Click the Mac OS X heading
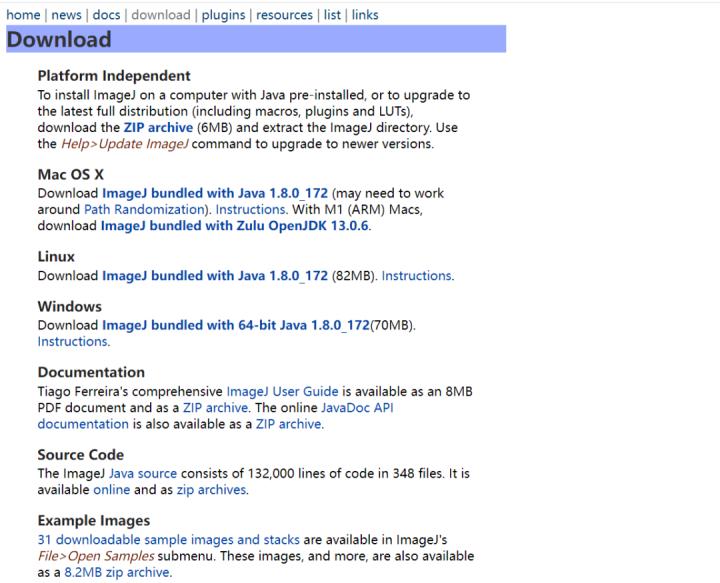Screen dimensions: 720x583 71,174
